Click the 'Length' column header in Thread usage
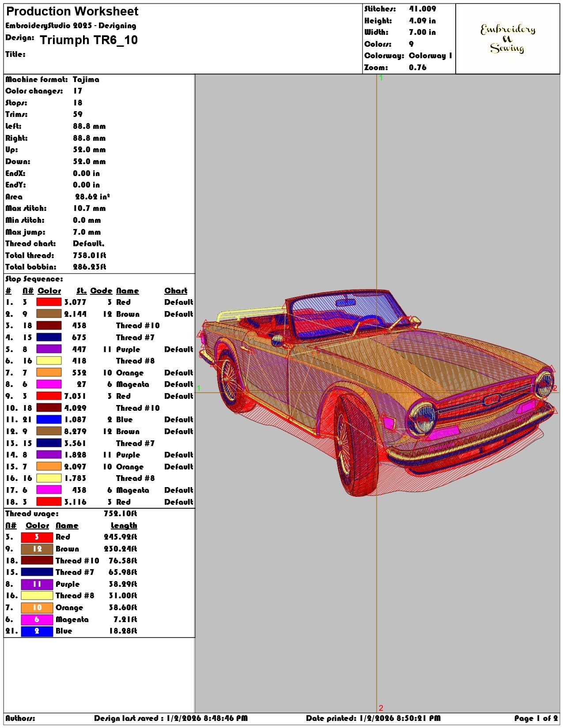This screenshot has width=563, height=728. [x=124, y=525]
